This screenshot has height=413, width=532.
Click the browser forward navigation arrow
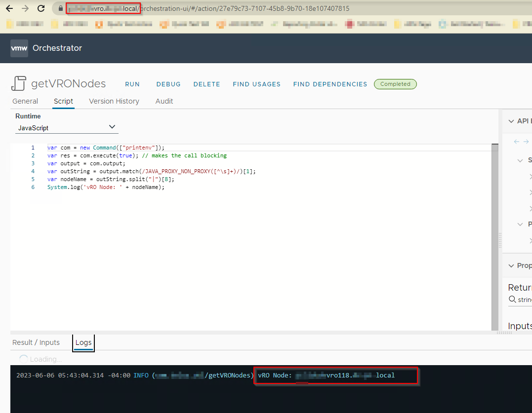tap(25, 8)
